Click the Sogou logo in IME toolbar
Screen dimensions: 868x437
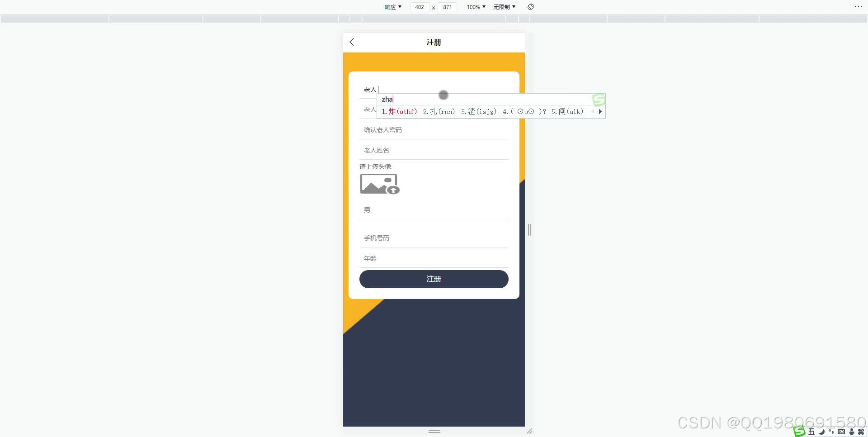[x=799, y=432]
